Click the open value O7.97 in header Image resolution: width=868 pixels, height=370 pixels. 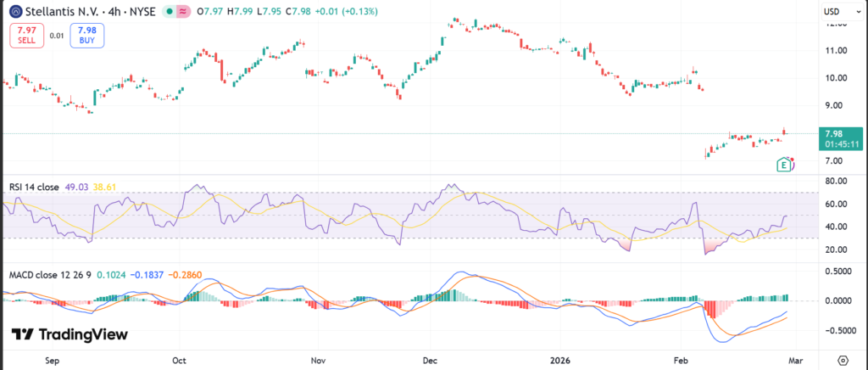click(x=211, y=11)
